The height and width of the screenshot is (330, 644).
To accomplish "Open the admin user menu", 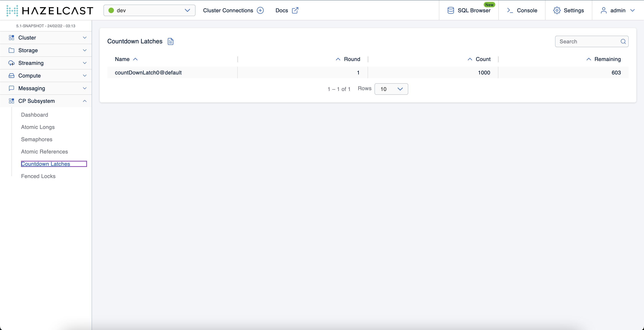I will pos(618,11).
